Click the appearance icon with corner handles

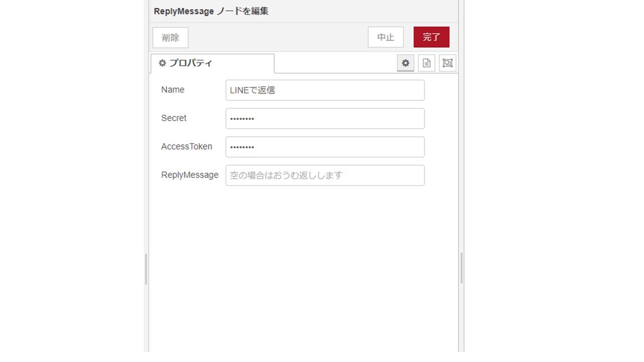(447, 63)
